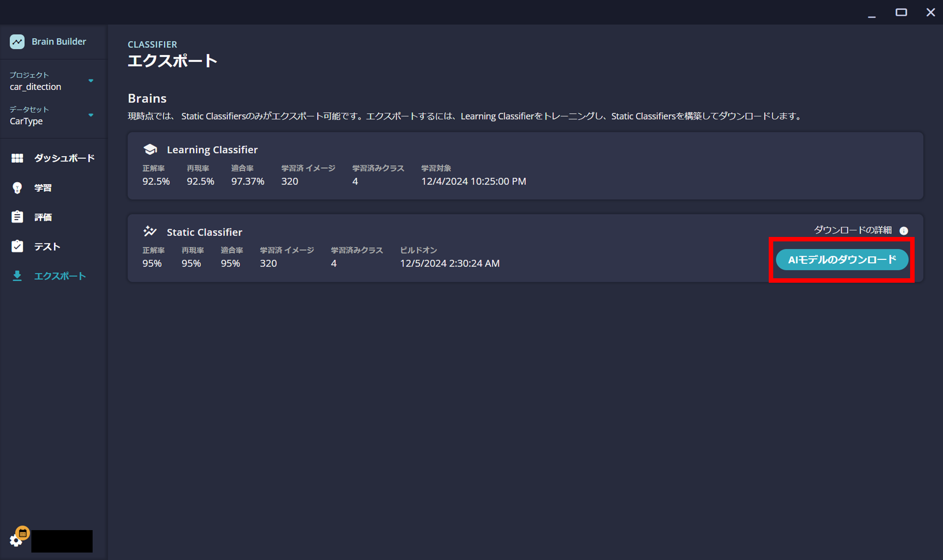The width and height of the screenshot is (943, 560).
Task: Click the Static Classifier heading
Action: click(204, 232)
